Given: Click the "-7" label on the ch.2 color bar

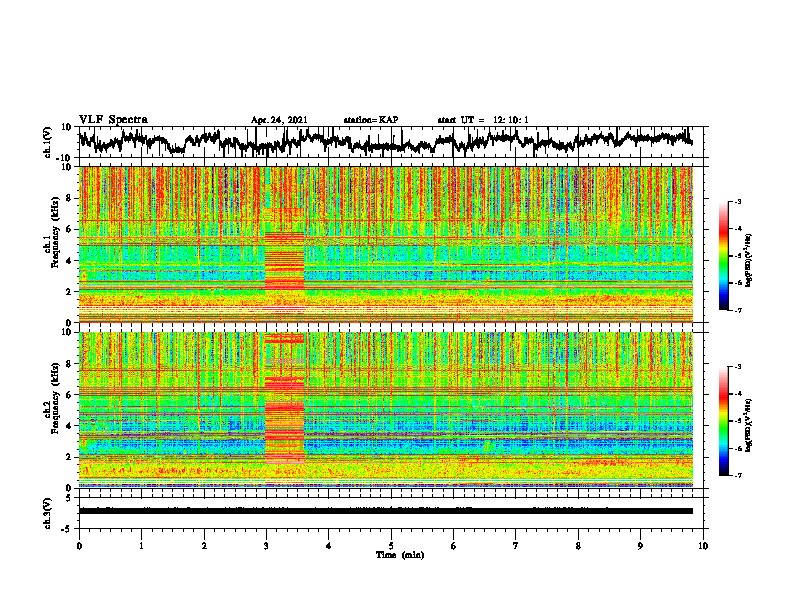Looking at the screenshot, I should (738, 475).
